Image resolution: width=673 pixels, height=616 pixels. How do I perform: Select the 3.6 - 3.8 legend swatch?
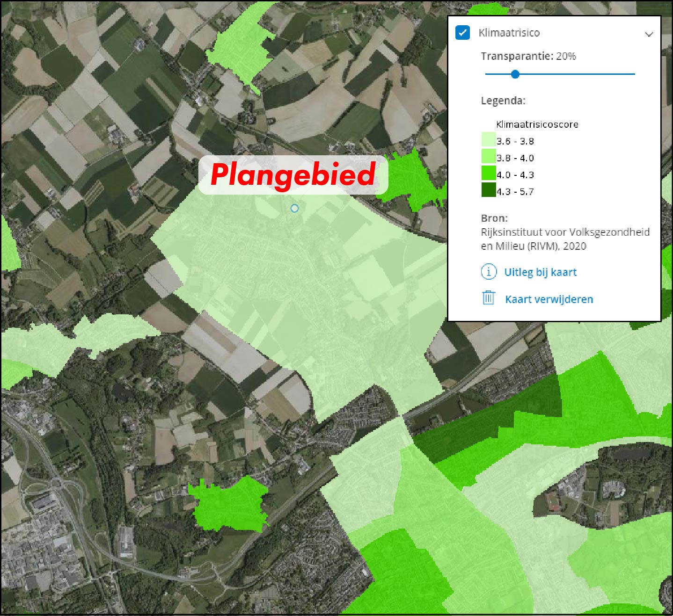click(x=489, y=139)
